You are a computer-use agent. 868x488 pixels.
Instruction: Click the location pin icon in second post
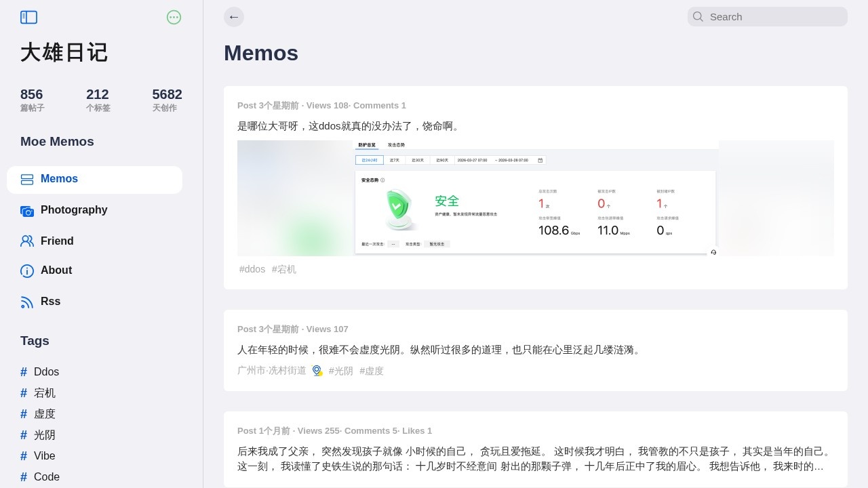click(317, 371)
